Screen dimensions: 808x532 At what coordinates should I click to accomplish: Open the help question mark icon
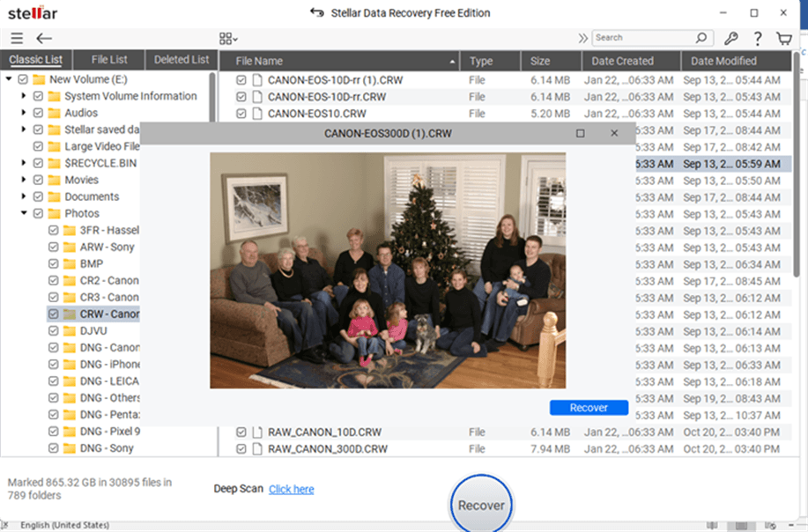tap(758, 39)
